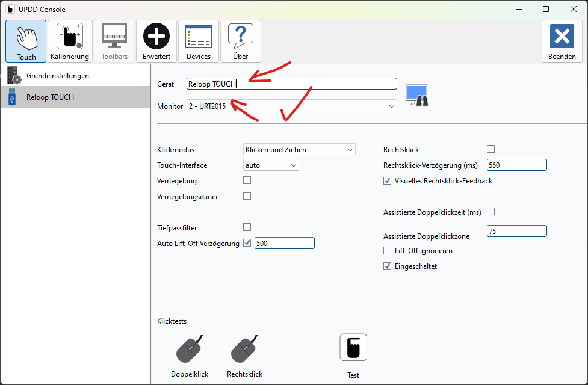Click the Assistierte Doppelklickzone value field
The height and width of the screenshot is (385, 588).
[x=517, y=231]
